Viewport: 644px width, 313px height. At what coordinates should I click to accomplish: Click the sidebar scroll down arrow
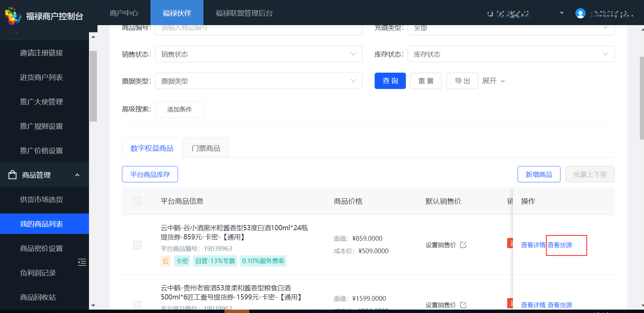click(93, 306)
